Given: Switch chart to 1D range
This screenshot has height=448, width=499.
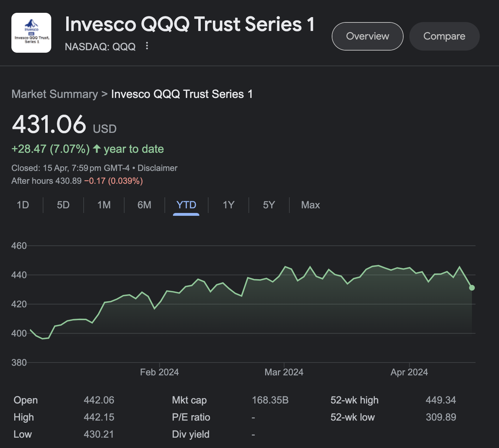Looking at the screenshot, I should click(23, 205).
